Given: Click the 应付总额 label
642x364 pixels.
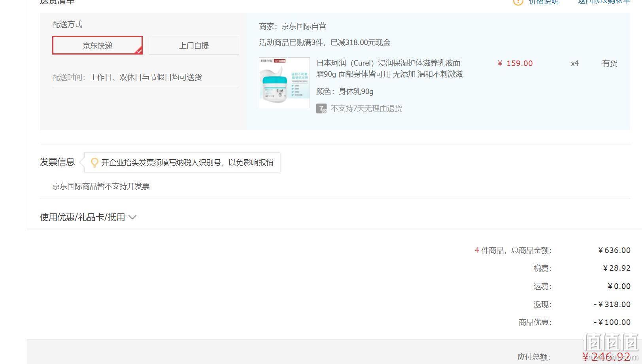Looking at the screenshot, I should [x=534, y=357].
